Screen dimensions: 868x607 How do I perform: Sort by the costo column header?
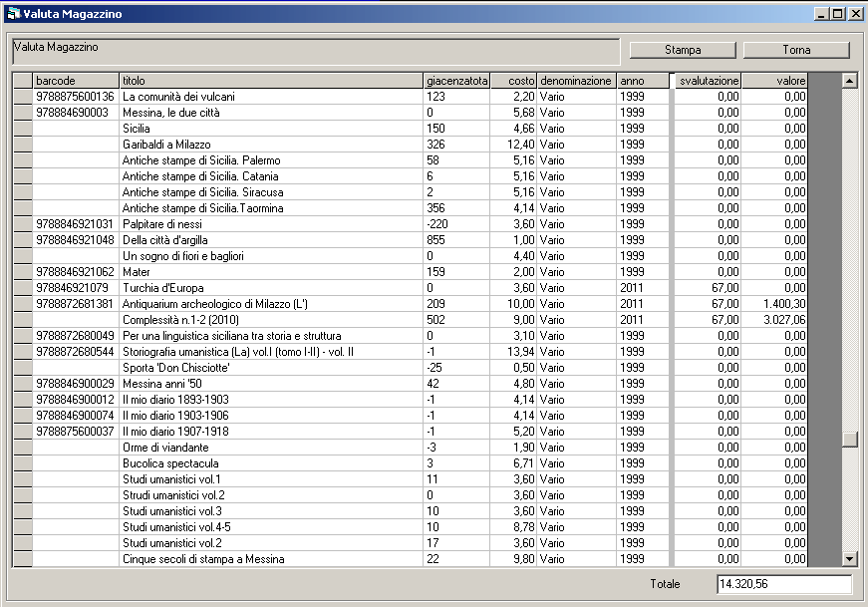(x=514, y=81)
